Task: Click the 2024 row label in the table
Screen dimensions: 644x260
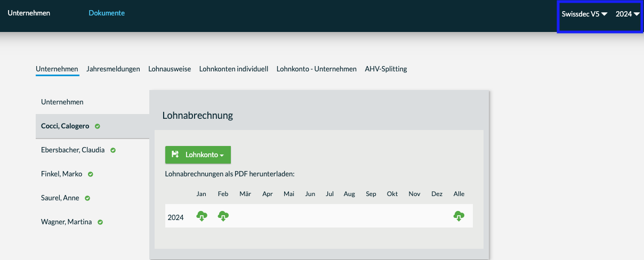Action: click(x=175, y=217)
